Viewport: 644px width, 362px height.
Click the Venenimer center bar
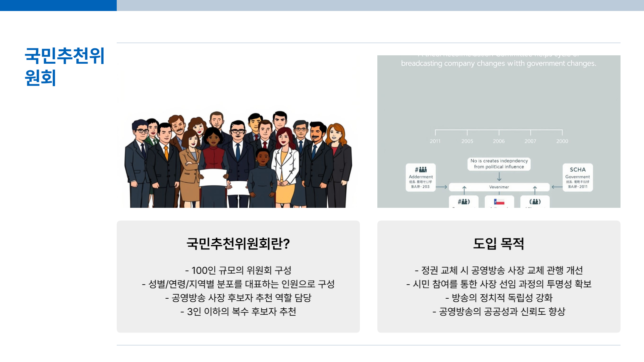tap(499, 187)
